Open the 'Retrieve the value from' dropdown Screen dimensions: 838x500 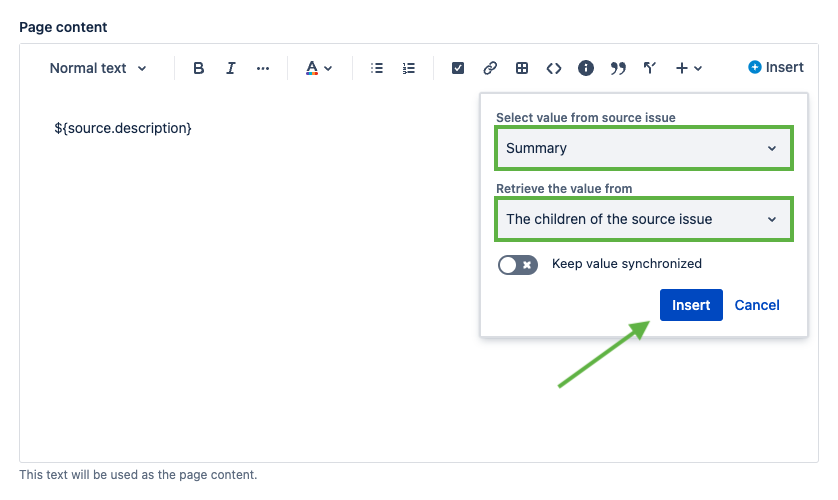click(643, 219)
